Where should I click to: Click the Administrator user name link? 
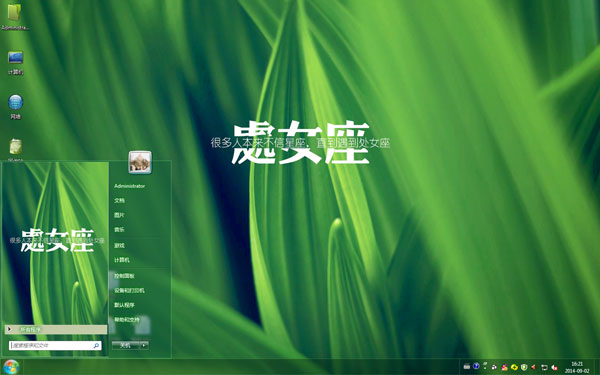[x=129, y=186]
